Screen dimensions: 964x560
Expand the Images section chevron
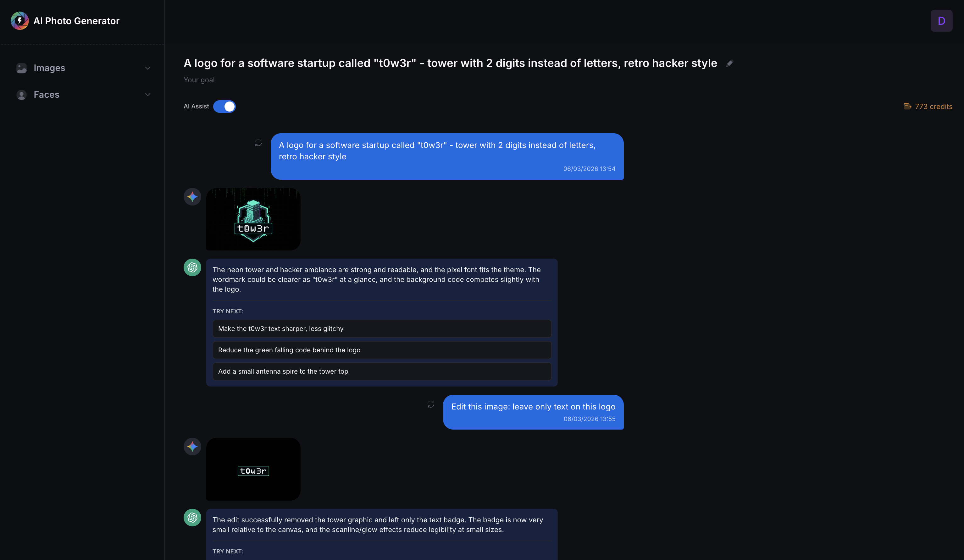148,68
